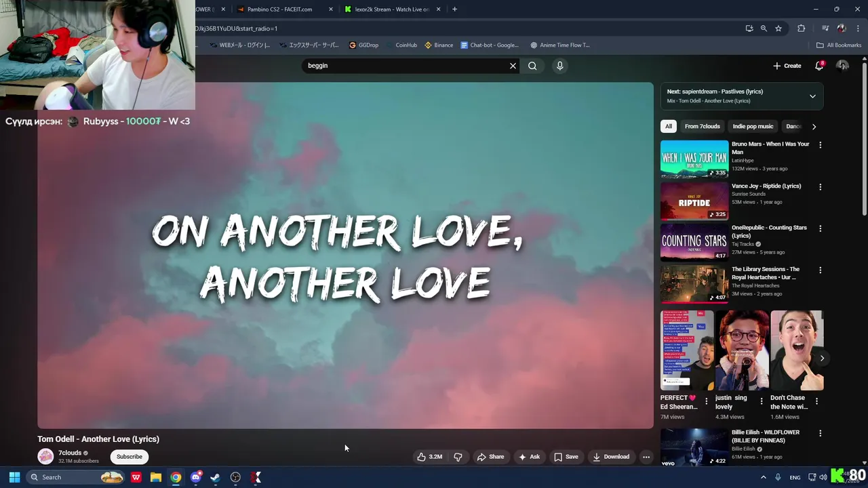Viewport: 868px width, 488px height.
Task: Open Discord from the taskbar
Action: click(196, 477)
